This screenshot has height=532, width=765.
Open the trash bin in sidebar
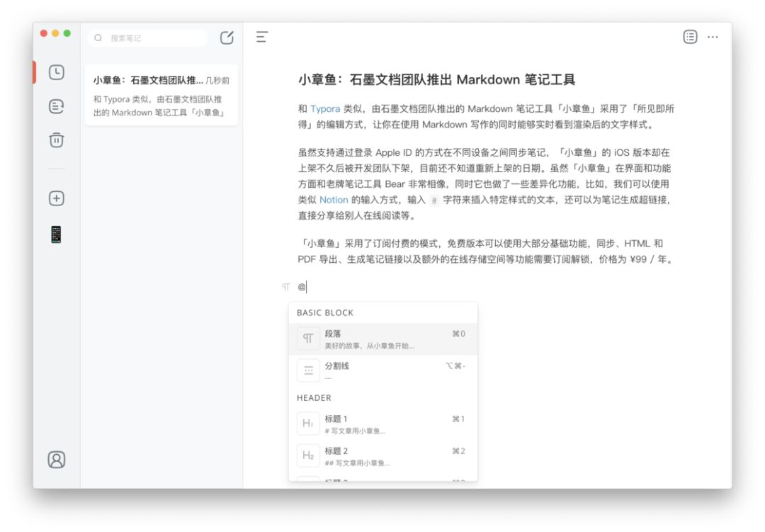pos(57,140)
